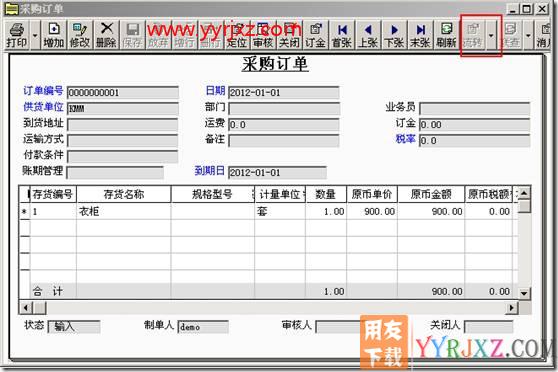Click the 账期管理 input field
Screen dimensions: 558x372
pos(115,173)
